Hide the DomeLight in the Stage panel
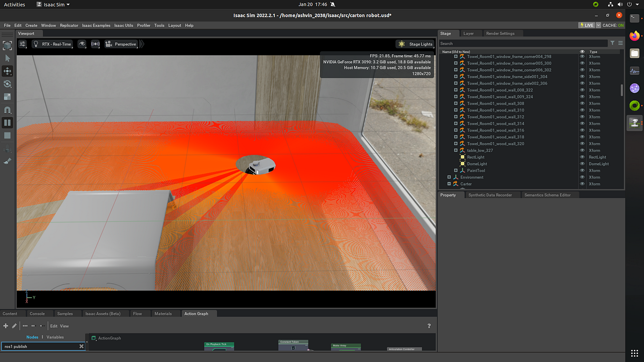This screenshot has height=362, width=644. tap(581, 164)
